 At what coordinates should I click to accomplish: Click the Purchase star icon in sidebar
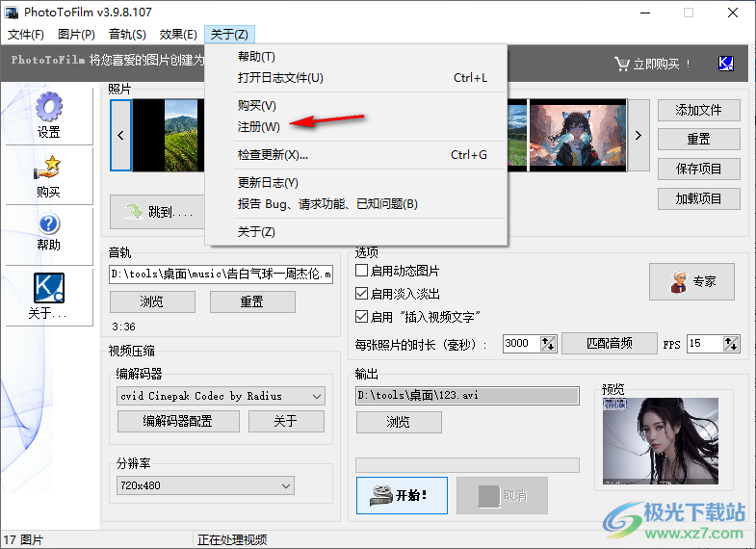tap(48, 168)
